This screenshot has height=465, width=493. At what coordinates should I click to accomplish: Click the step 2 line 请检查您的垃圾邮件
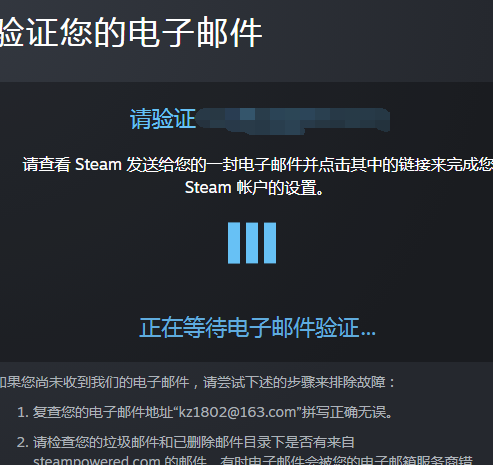pos(193,442)
